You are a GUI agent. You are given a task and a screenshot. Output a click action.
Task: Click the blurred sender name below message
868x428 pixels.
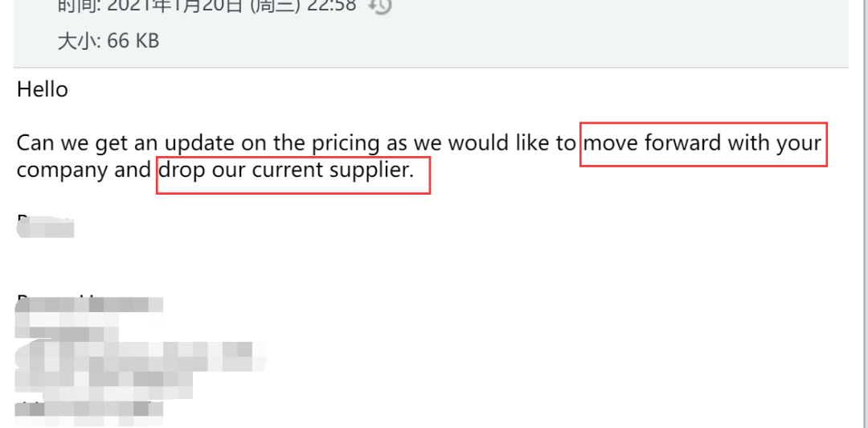click(45, 227)
